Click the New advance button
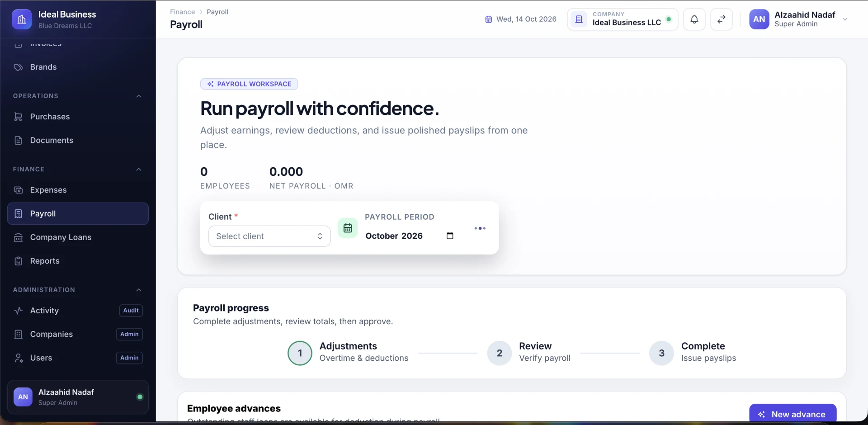Screen dimensions: 868x425 793,414
